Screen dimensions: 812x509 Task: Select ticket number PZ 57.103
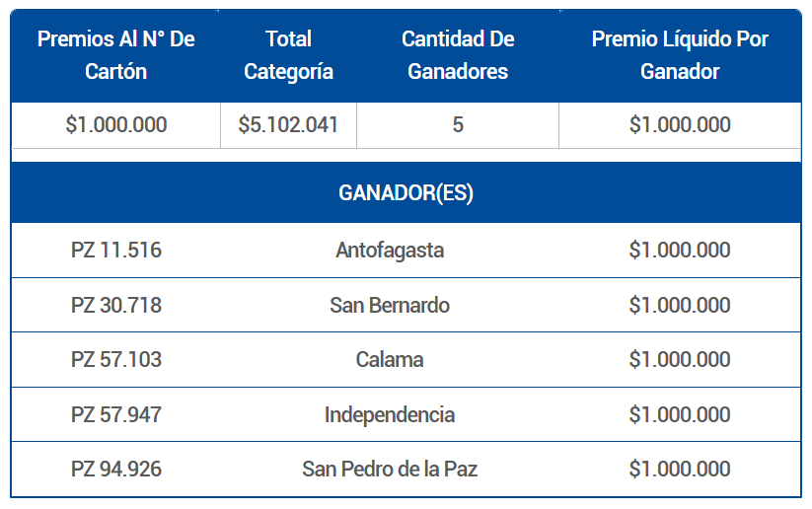click(x=116, y=360)
